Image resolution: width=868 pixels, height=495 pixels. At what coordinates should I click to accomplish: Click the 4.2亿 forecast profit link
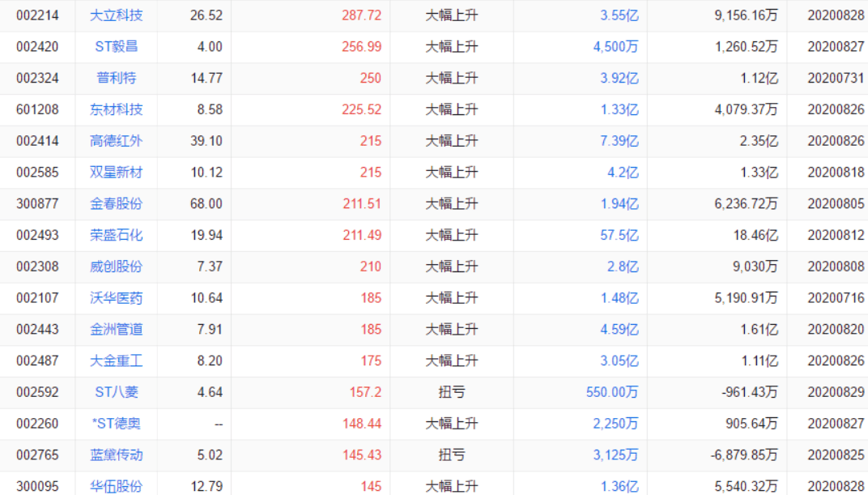(x=623, y=173)
